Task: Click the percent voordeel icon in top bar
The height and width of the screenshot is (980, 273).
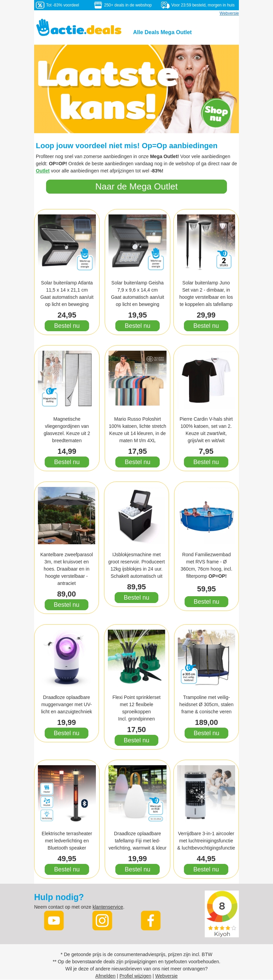Action: [40, 5]
